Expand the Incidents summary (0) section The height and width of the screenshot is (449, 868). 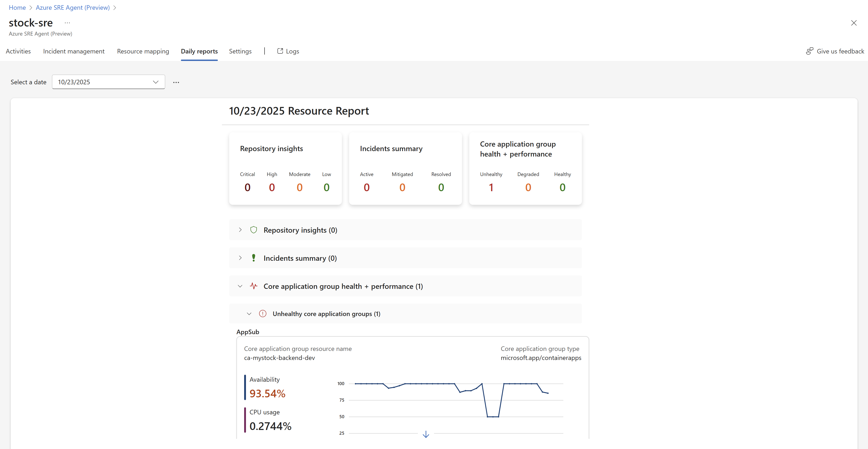(x=240, y=258)
